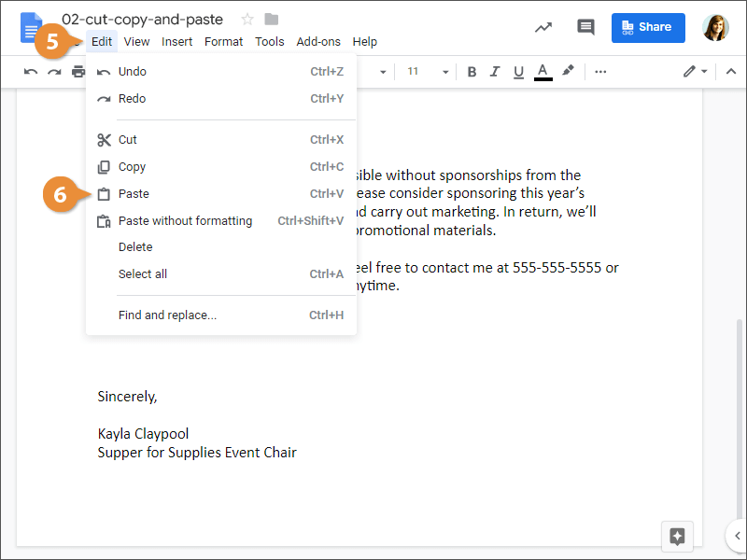Screen dimensions: 747x560
Task: Click the blue Share button
Action: tap(648, 27)
